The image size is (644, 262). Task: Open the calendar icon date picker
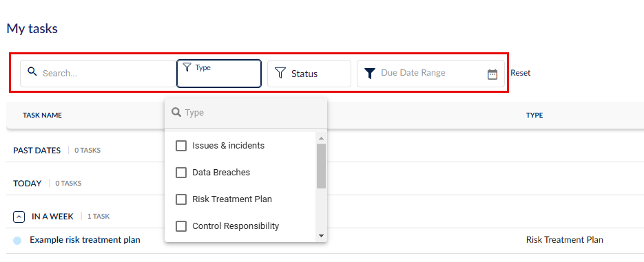492,74
